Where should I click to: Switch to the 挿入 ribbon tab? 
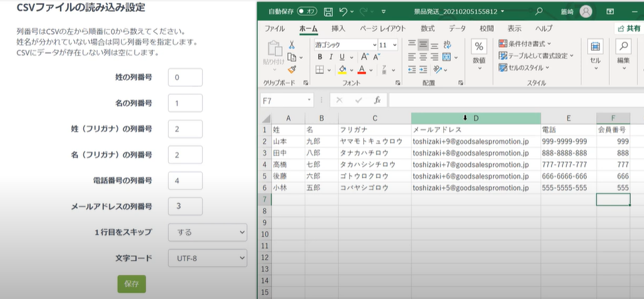pyautogui.click(x=339, y=29)
